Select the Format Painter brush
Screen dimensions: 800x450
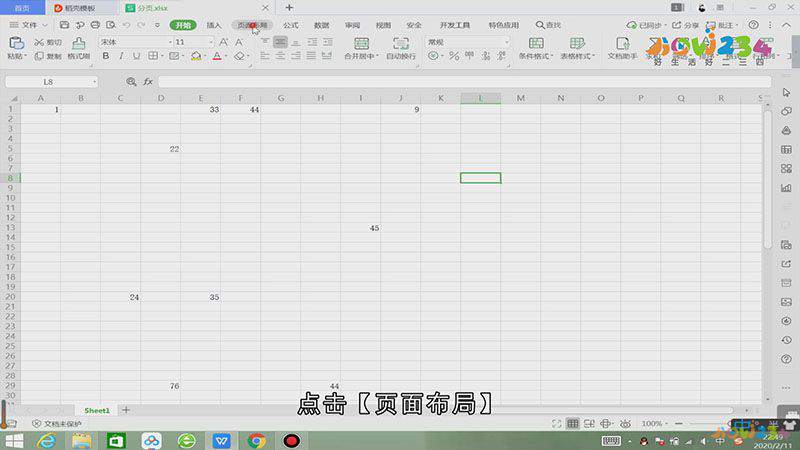pyautogui.click(x=79, y=43)
